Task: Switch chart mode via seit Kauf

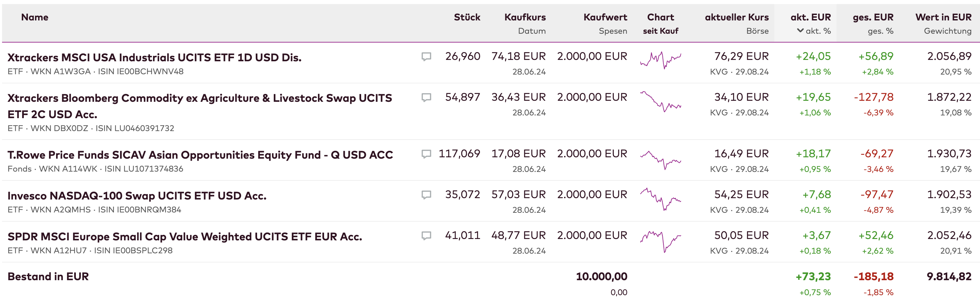Action: pyautogui.click(x=660, y=31)
